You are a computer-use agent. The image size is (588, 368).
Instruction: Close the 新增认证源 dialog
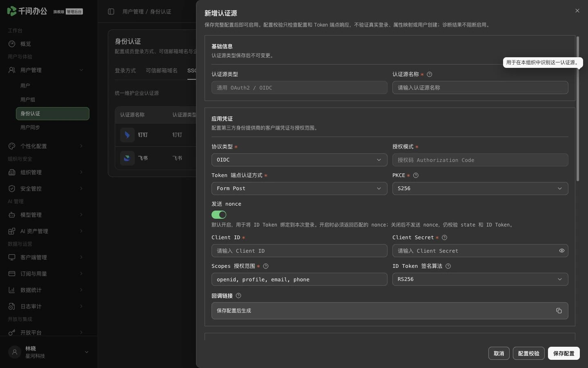(x=577, y=11)
